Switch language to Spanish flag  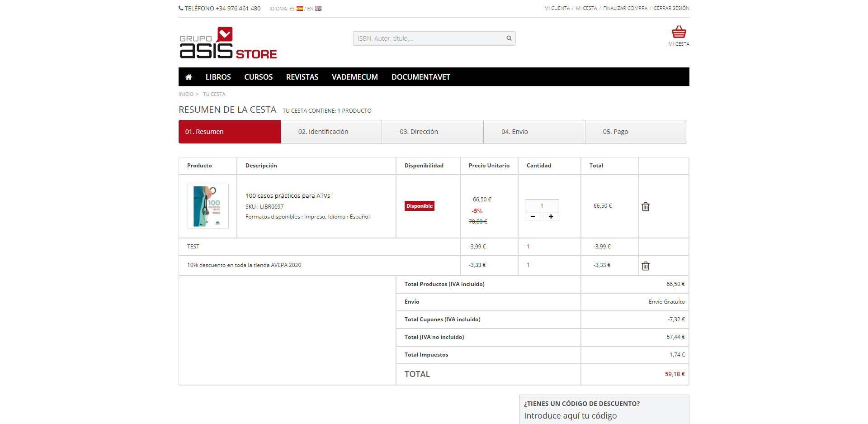(x=299, y=9)
